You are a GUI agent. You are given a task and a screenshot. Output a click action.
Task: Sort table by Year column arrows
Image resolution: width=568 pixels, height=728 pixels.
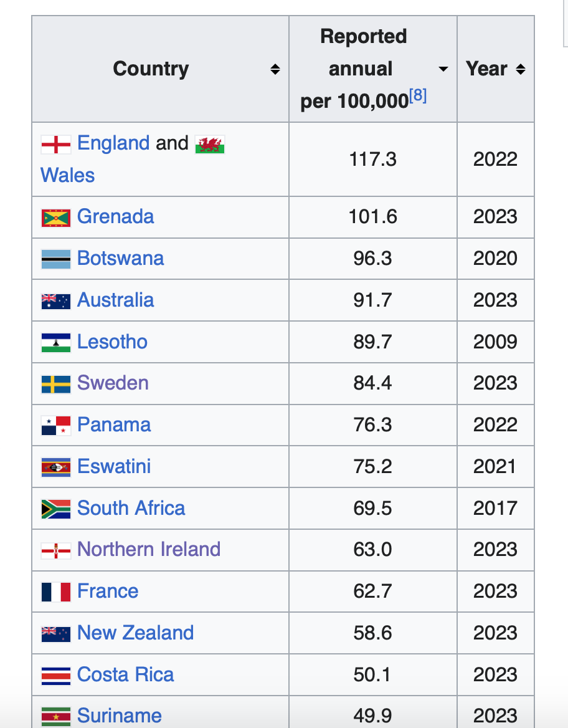521,69
